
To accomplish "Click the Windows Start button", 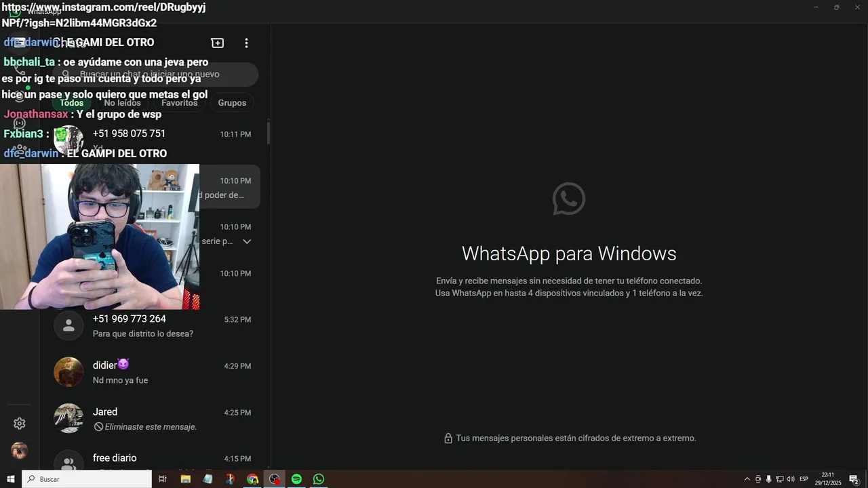I will 11,479.
